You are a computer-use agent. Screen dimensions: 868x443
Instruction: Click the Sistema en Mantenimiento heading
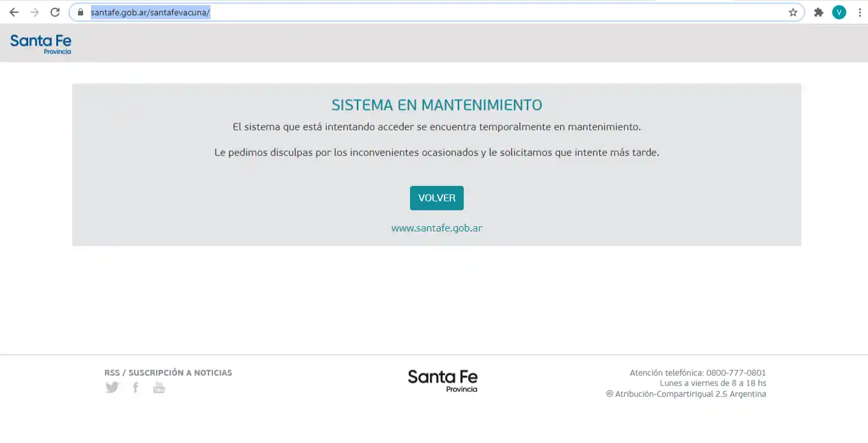pyautogui.click(x=437, y=104)
